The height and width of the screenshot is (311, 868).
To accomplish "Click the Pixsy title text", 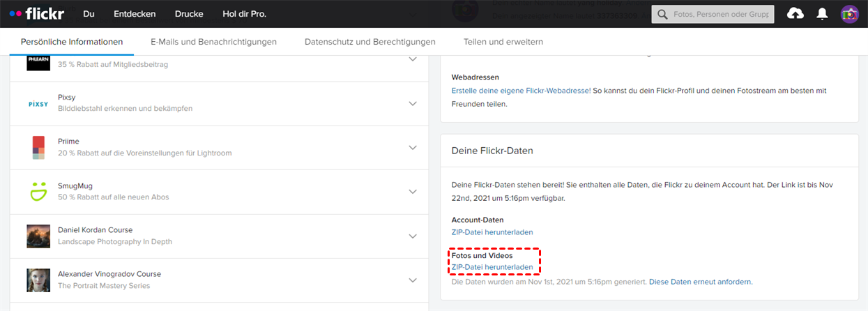I will (67, 97).
